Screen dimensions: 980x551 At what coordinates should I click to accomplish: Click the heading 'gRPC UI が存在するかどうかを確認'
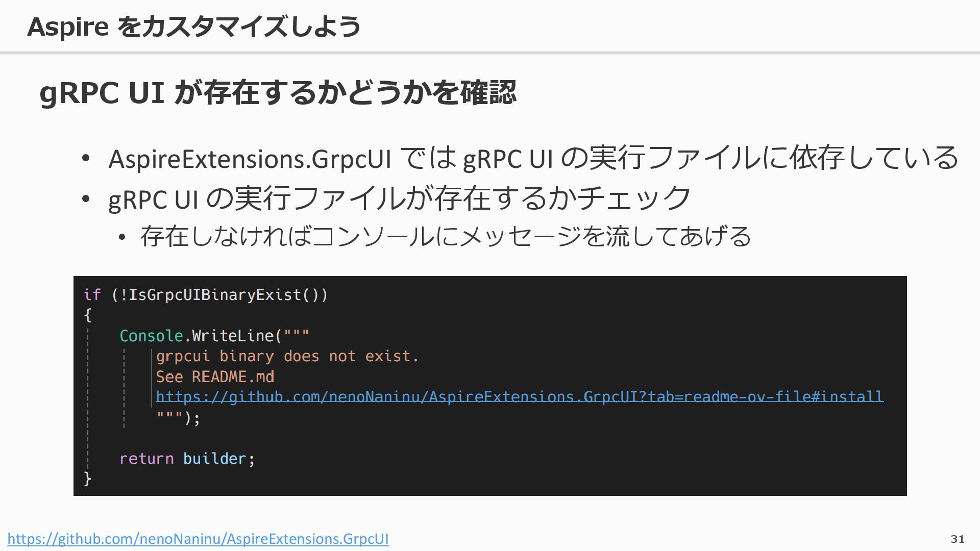pyautogui.click(x=278, y=93)
